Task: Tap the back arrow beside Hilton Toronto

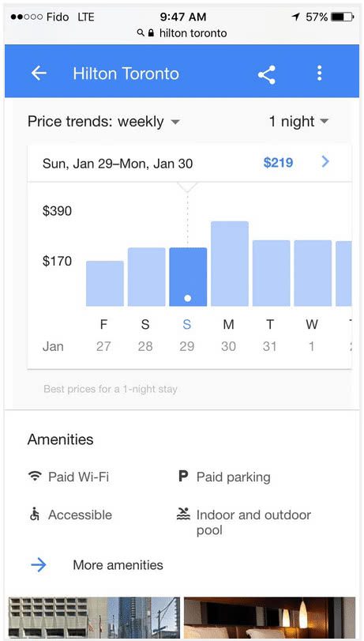Action: tap(39, 74)
